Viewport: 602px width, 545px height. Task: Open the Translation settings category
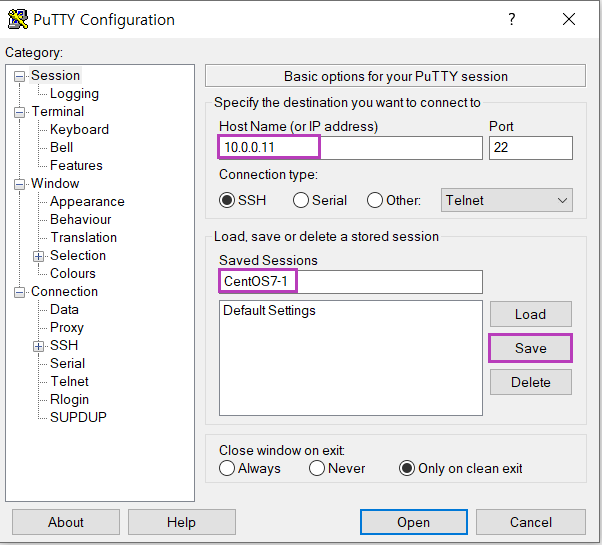point(83,238)
